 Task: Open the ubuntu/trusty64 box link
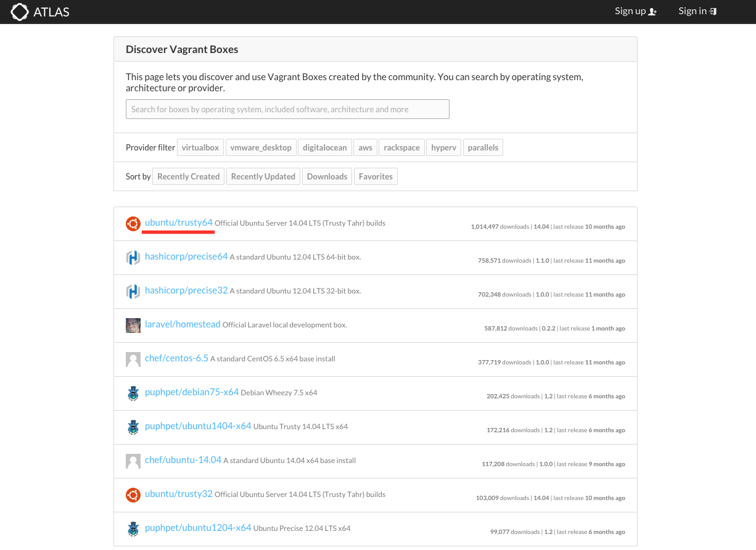coord(179,223)
